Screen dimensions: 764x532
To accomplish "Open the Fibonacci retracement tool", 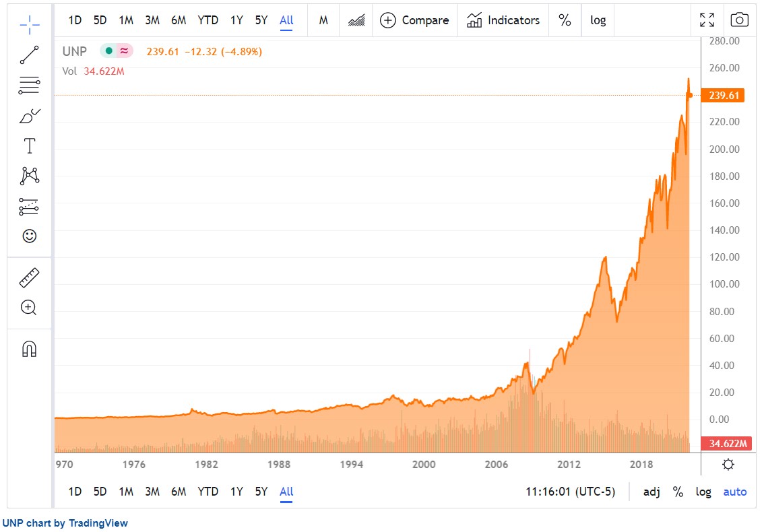I will coord(29,86).
